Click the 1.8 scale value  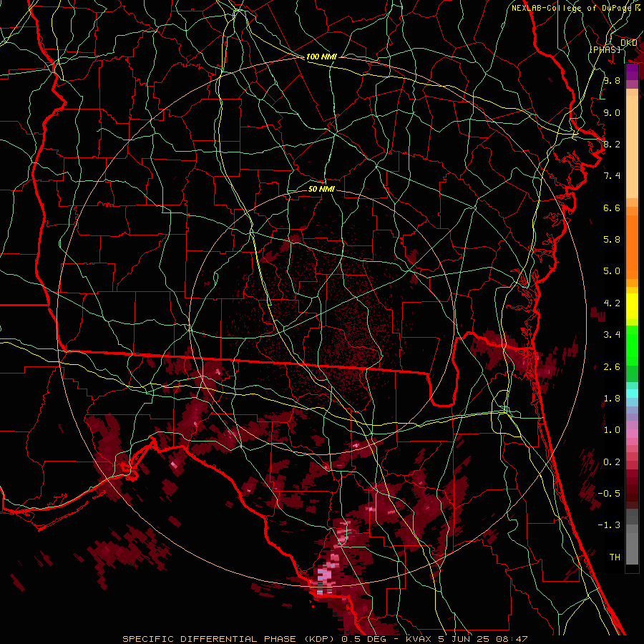tap(612, 399)
